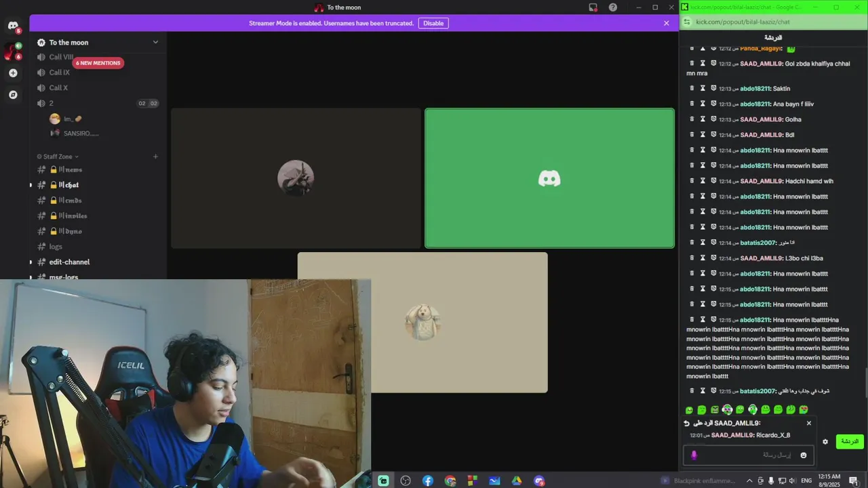Ban abdo18211 via shield on Saktin message

point(713,88)
